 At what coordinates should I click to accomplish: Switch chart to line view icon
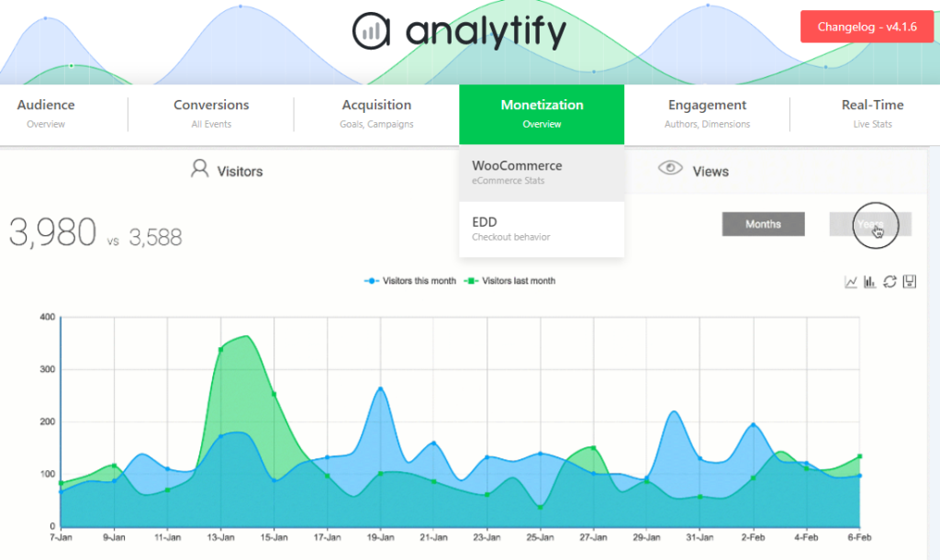point(851,281)
